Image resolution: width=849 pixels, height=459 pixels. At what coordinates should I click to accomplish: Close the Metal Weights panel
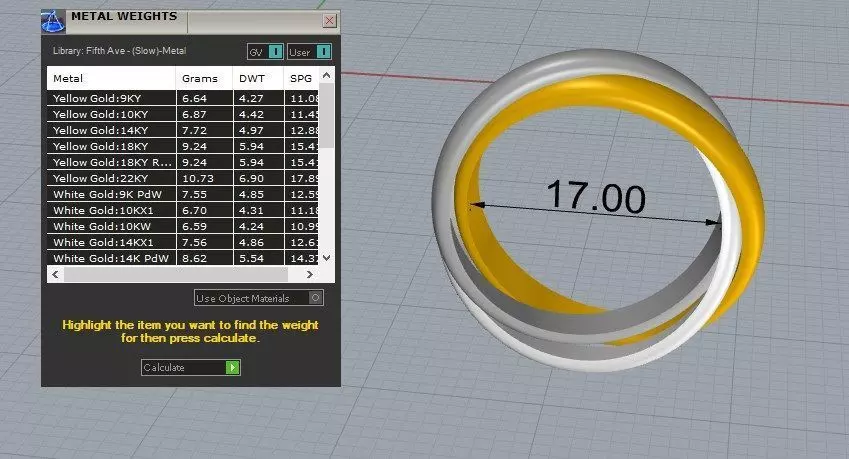click(329, 21)
